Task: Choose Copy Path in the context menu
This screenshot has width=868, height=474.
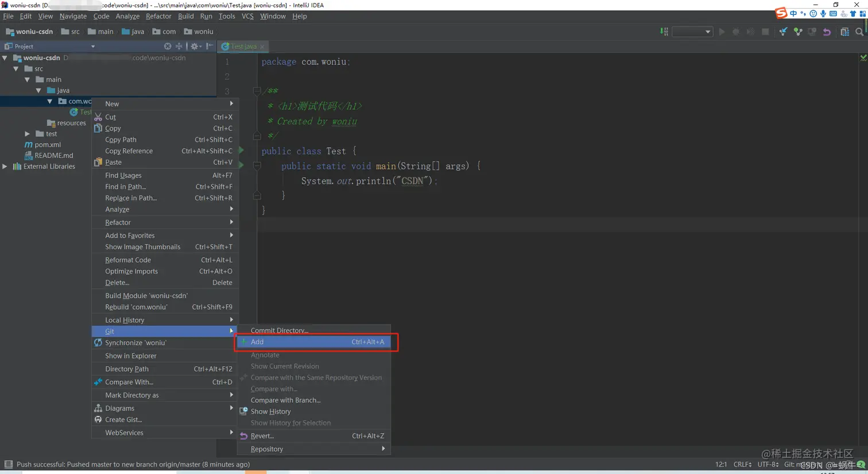Action: [165, 140]
